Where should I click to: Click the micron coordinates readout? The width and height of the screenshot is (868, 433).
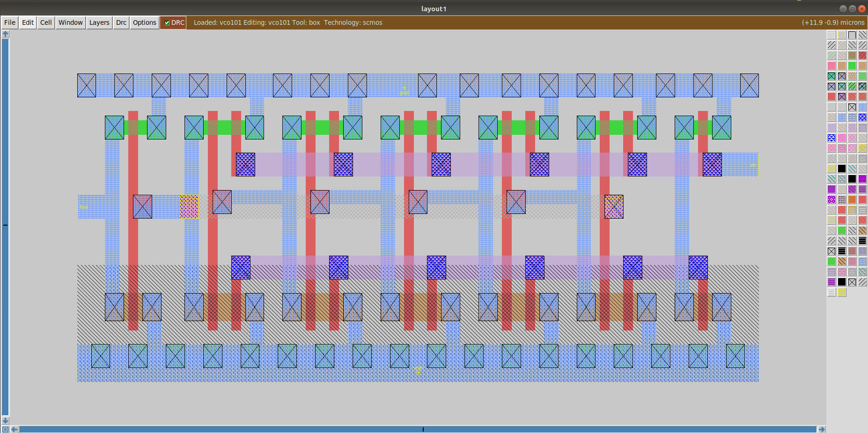pos(833,22)
